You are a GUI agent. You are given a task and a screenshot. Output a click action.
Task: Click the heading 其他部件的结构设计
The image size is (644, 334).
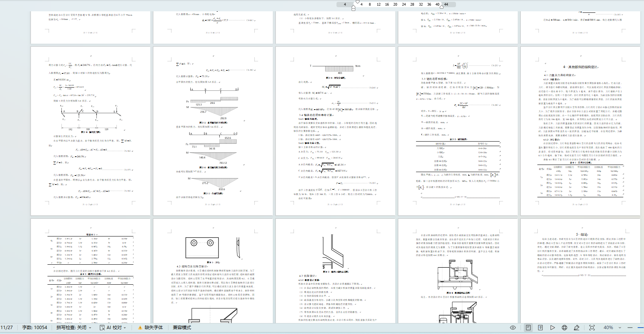point(582,67)
